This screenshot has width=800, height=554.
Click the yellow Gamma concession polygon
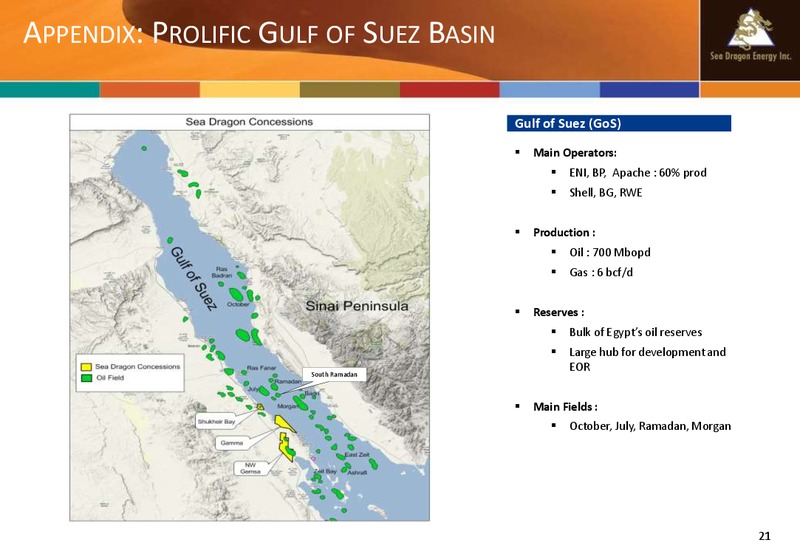[x=282, y=423]
